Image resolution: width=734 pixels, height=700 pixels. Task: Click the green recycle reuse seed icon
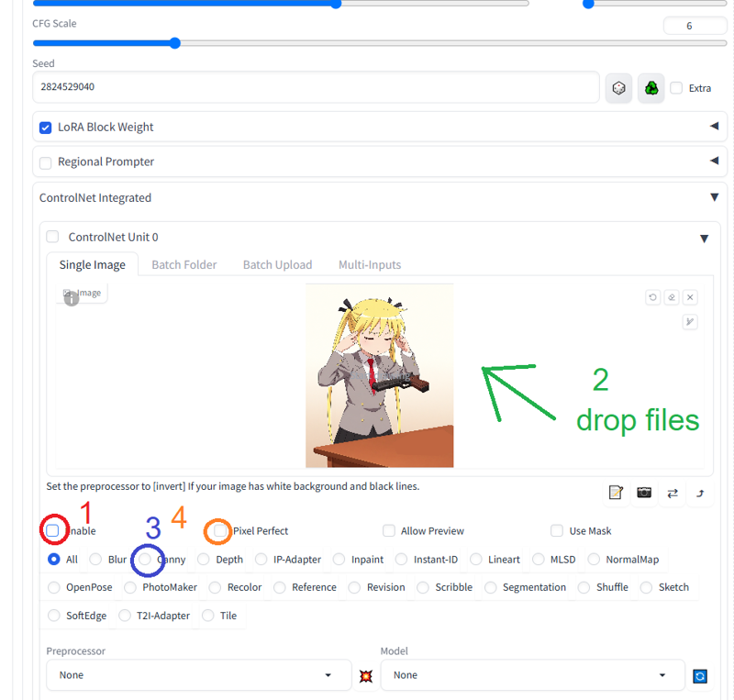click(x=651, y=88)
